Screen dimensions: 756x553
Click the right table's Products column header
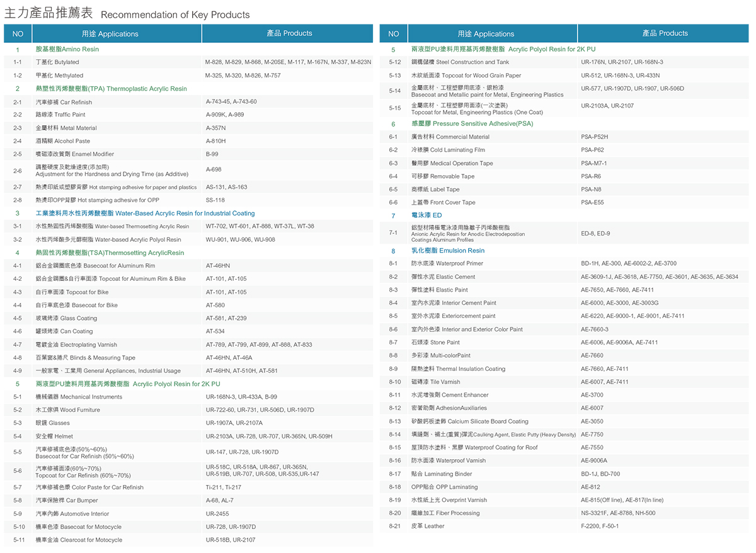point(665,33)
